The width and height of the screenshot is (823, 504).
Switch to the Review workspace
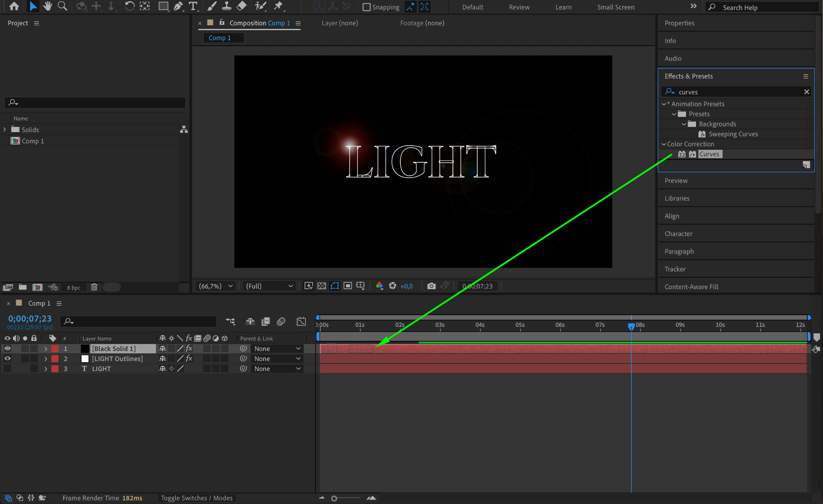point(519,7)
